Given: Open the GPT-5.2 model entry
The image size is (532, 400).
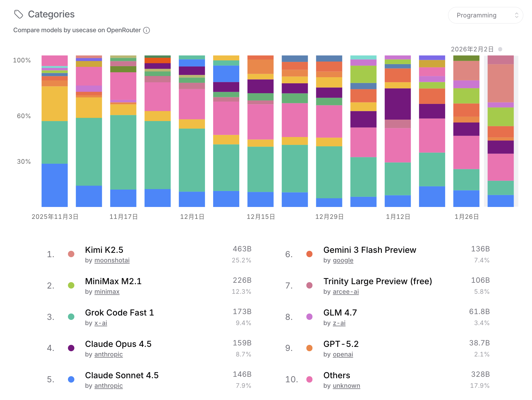Looking at the screenshot, I should 341,344.
